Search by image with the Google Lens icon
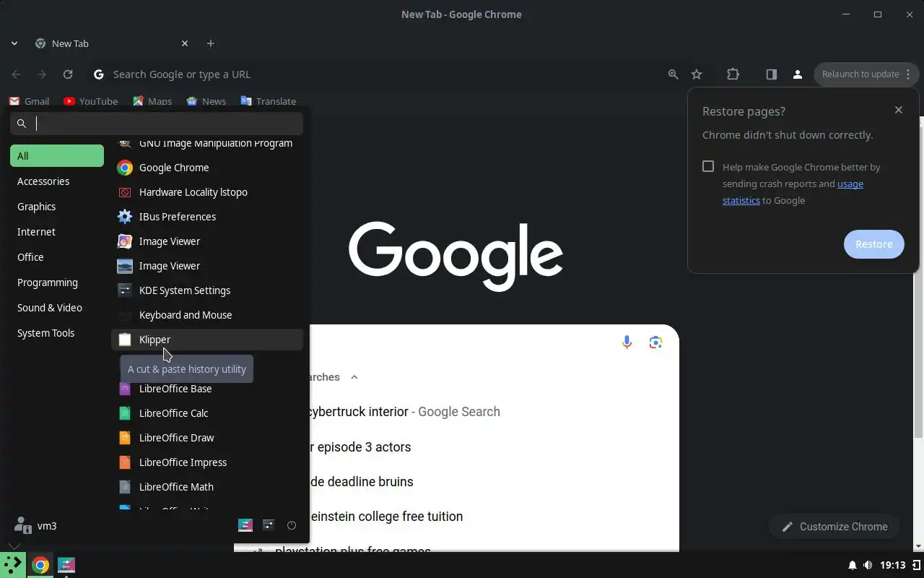The image size is (924, 578). (655, 342)
